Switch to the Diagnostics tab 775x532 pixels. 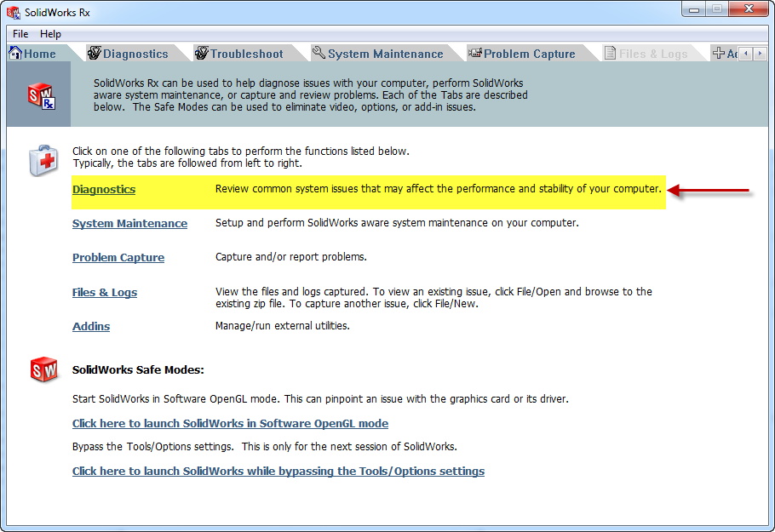click(x=135, y=54)
